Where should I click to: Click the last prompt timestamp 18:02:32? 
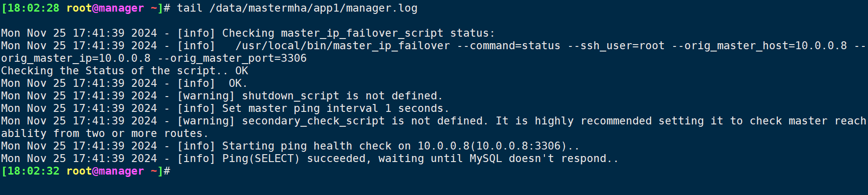[33, 171]
